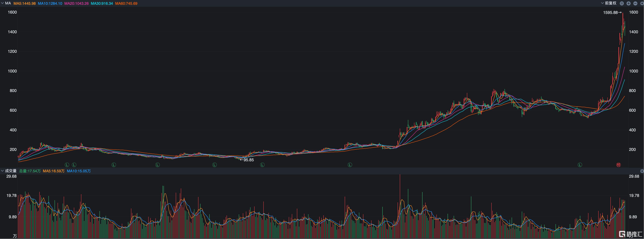This screenshot has height=239, width=644.
Task: Click the 总量:17.54万 volume total
Action: click(x=30, y=171)
